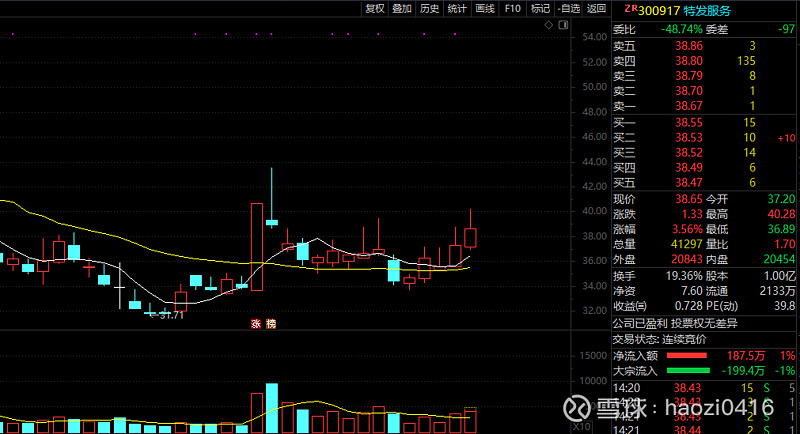Select the PE(动) value 39.8
This screenshot has width=800, height=434.
785,306
